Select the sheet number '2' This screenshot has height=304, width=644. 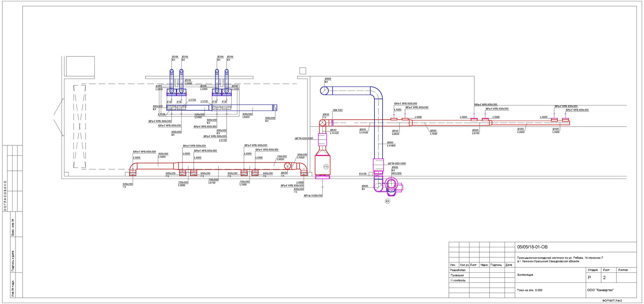[604, 278]
